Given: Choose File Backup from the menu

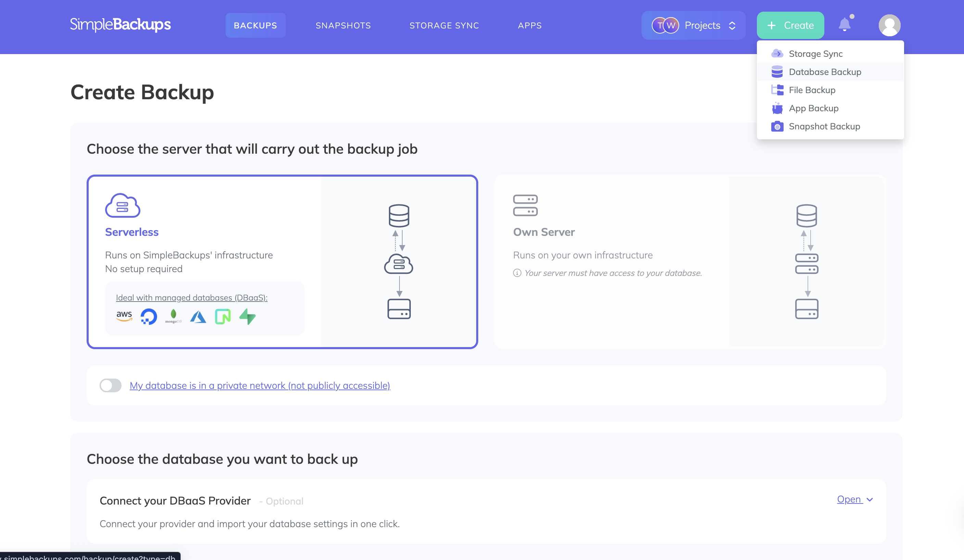Looking at the screenshot, I should tap(812, 90).
